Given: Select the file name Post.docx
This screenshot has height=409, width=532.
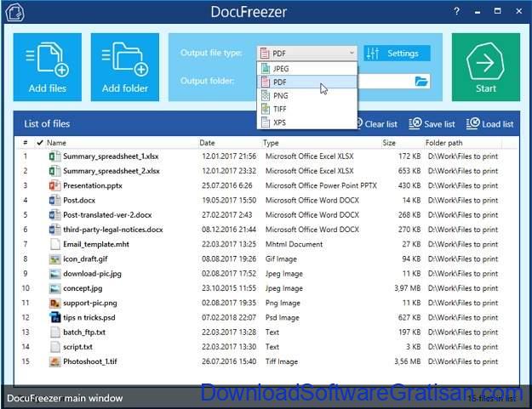Looking at the screenshot, I should (79, 201).
